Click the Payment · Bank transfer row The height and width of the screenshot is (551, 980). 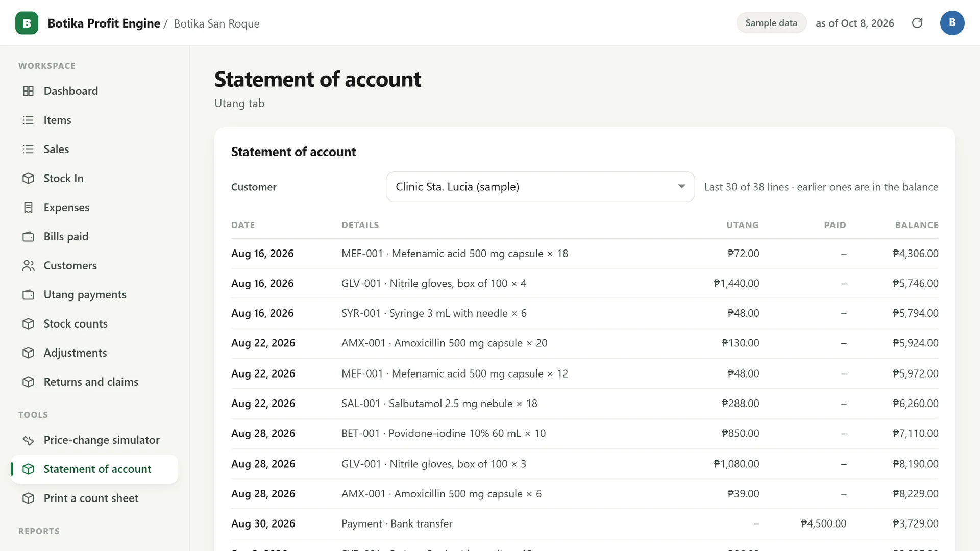point(585,524)
